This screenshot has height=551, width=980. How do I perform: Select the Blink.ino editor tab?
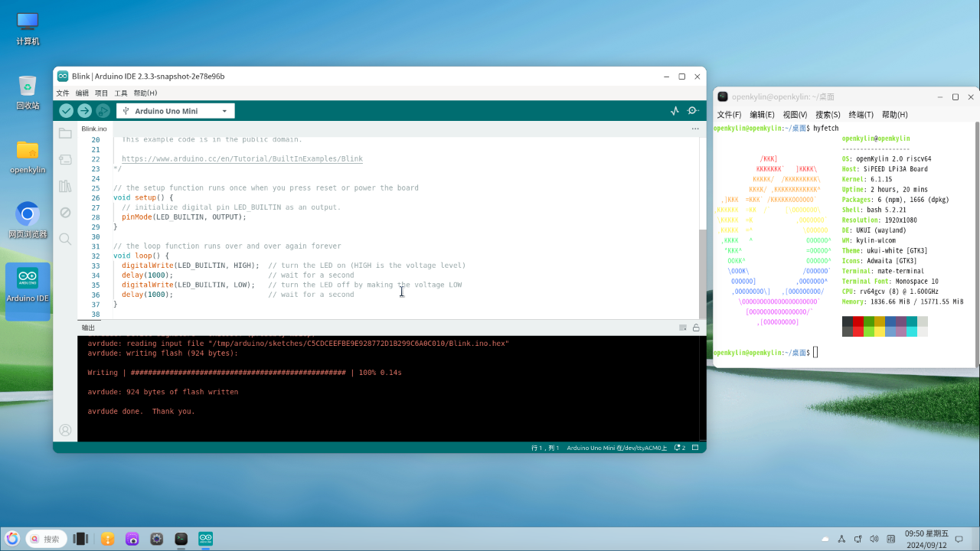pos(94,129)
